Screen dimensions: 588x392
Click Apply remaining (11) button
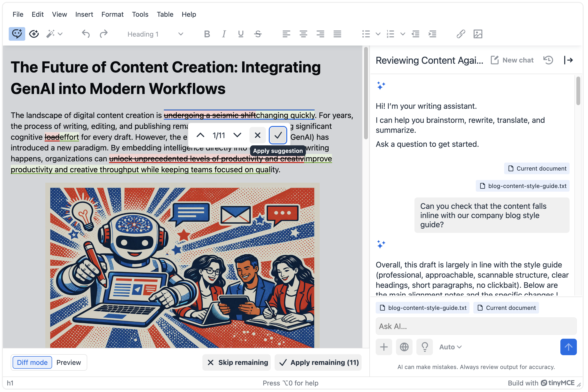pyautogui.click(x=318, y=362)
